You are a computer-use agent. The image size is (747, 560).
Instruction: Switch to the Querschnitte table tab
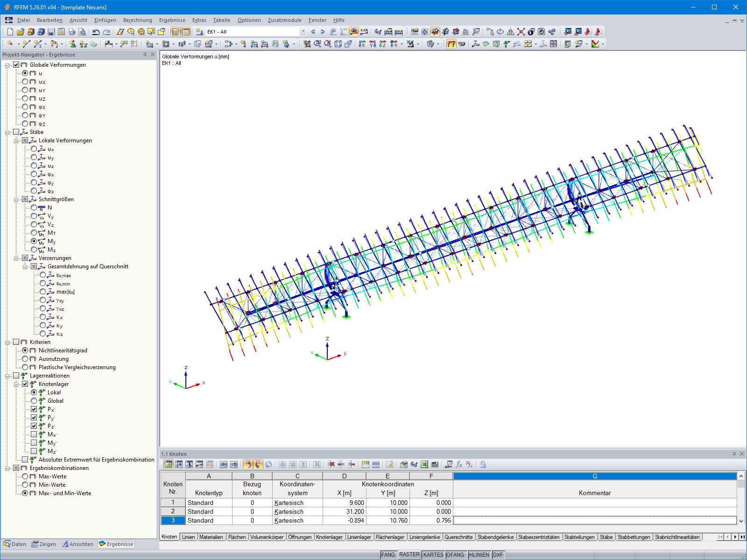pyautogui.click(x=458, y=537)
